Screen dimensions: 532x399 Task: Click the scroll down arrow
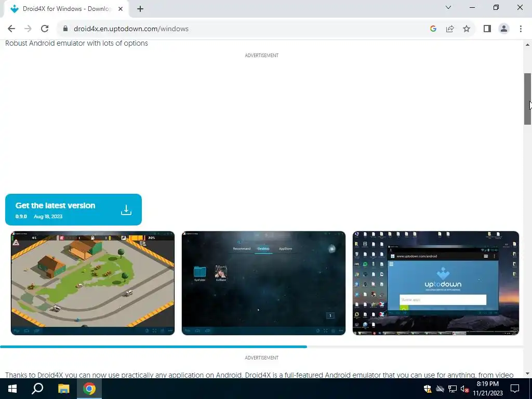pyautogui.click(x=527, y=374)
